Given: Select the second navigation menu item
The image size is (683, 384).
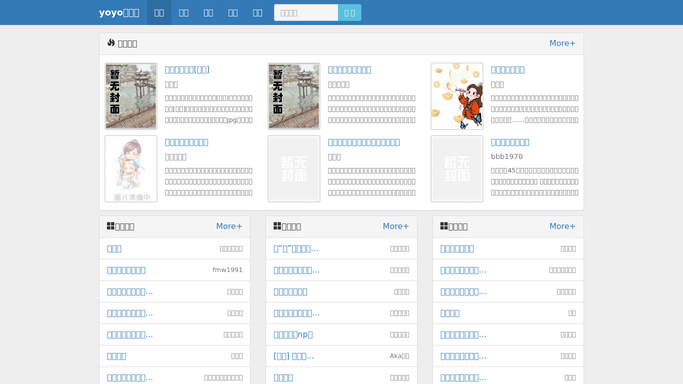Looking at the screenshot, I should [x=184, y=13].
